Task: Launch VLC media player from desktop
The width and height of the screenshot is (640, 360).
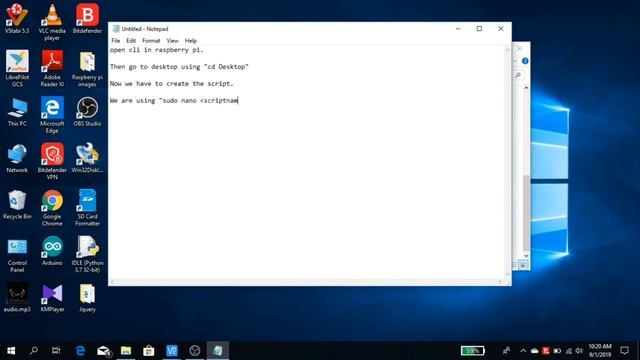Action: tap(52, 22)
